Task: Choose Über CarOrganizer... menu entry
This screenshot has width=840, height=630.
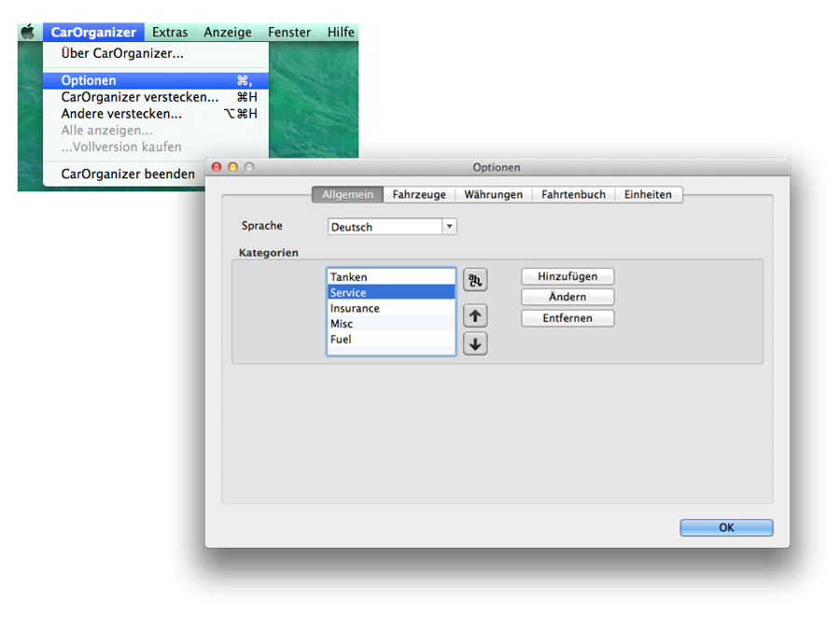Action: 122,54
